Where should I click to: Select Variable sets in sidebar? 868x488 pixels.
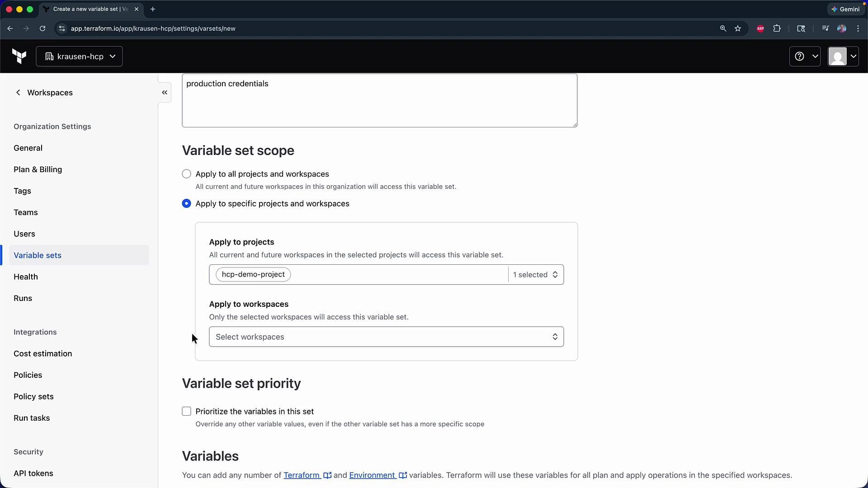(x=79, y=255)
